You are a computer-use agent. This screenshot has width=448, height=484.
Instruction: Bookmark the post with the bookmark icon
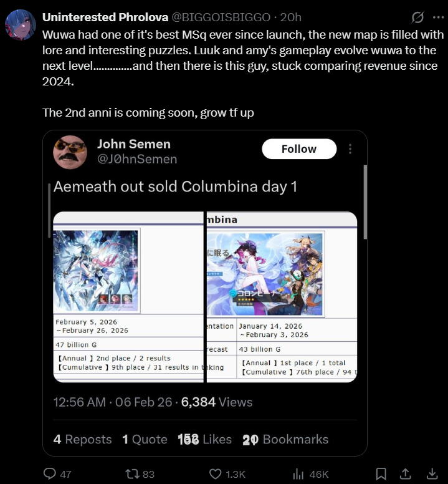point(381,474)
